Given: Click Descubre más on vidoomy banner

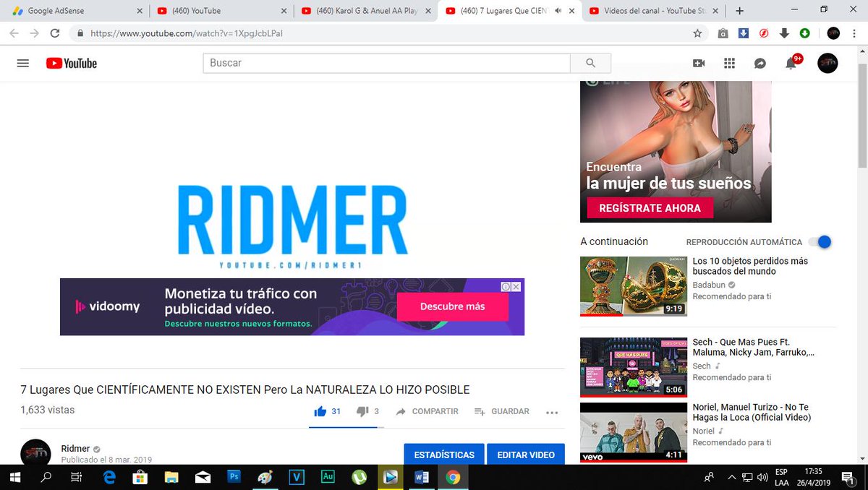Looking at the screenshot, I should (453, 306).
